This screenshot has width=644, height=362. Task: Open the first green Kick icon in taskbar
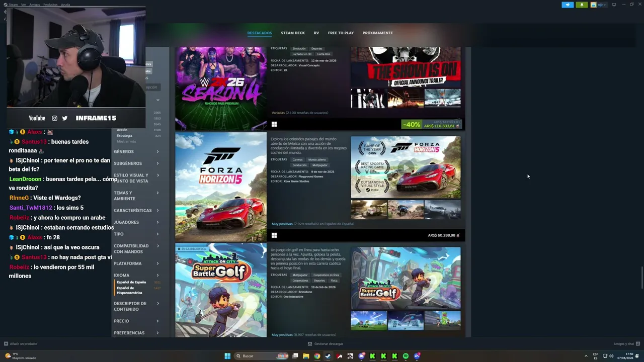tap(372, 356)
